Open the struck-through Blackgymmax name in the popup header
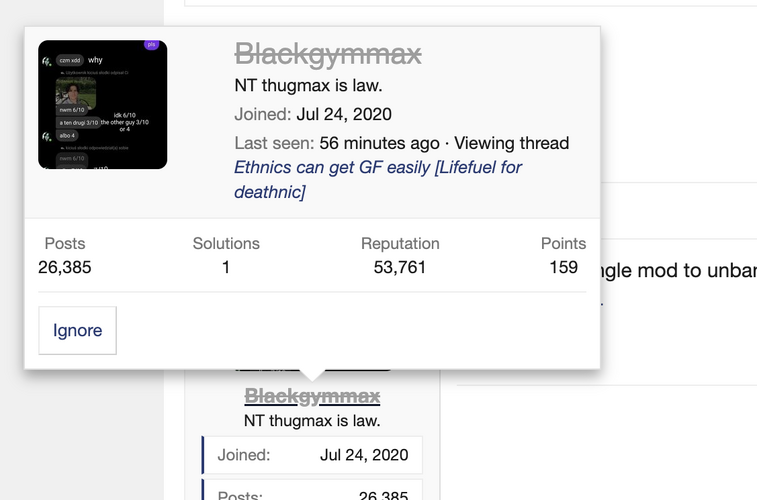The width and height of the screenshot is (757, 500). point(328,54)
